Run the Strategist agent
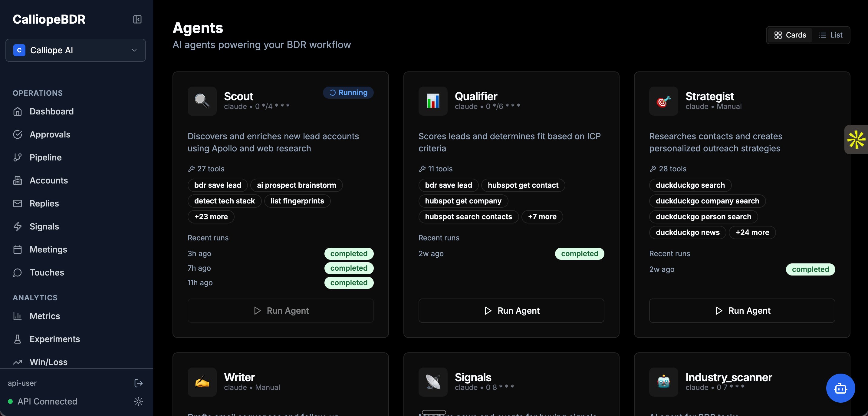This screenshot has width=868, height=416. point(742,310)
